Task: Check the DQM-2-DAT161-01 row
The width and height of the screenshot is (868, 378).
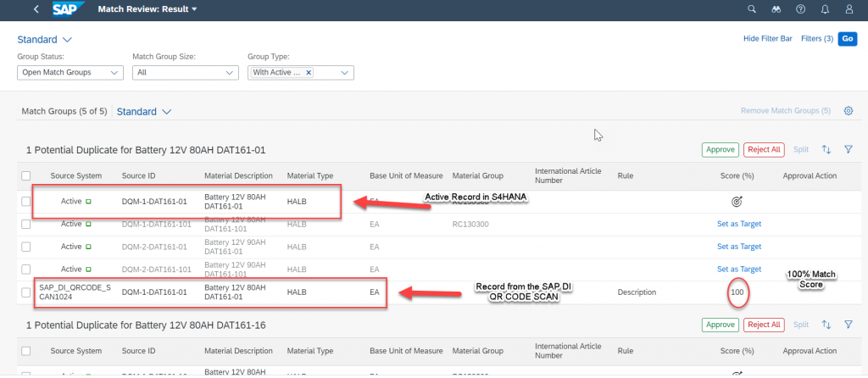Action: coord(26,247)
